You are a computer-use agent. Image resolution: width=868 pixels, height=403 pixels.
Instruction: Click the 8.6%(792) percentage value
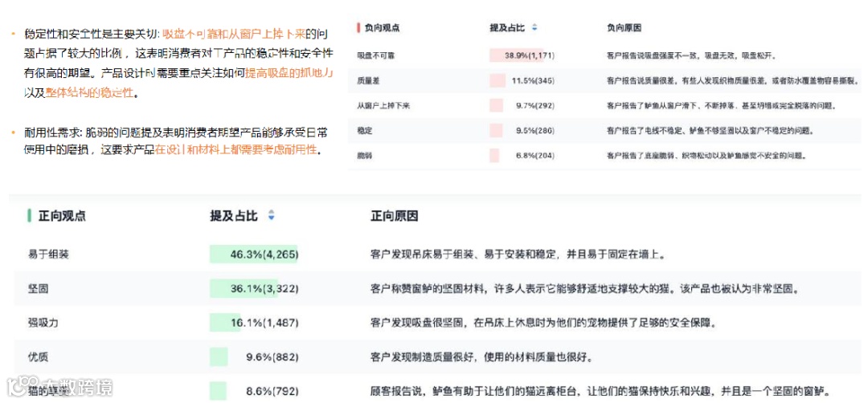pos(272,392)
